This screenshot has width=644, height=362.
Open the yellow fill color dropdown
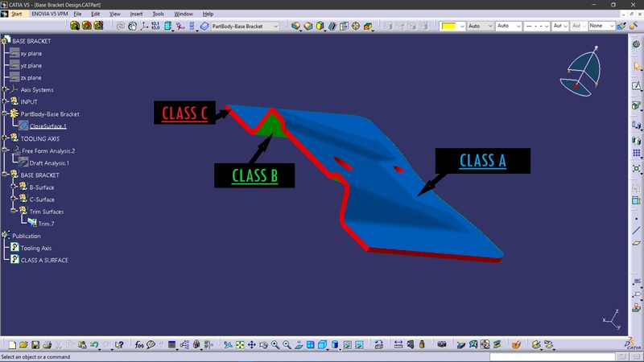pos(461,27)
